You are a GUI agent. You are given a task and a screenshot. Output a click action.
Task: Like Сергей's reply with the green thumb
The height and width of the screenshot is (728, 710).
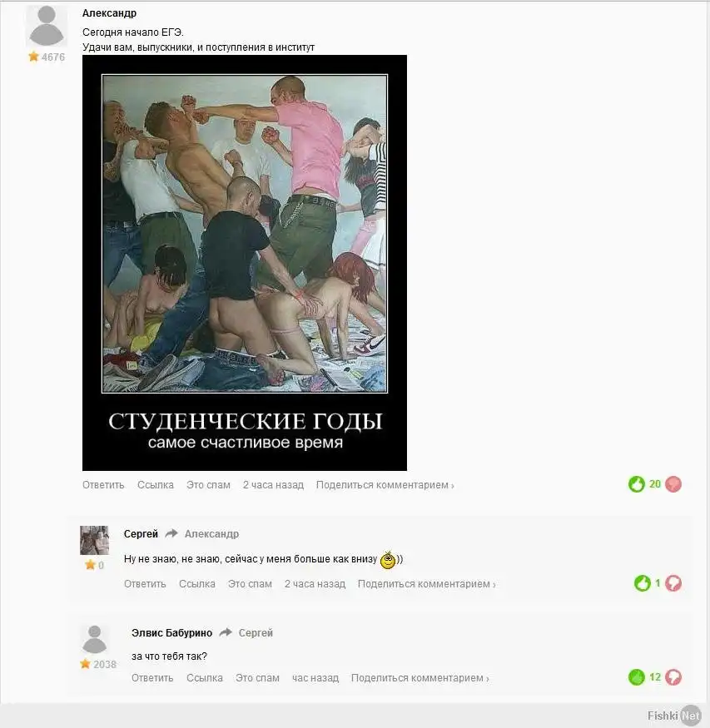tap(643, 583)
